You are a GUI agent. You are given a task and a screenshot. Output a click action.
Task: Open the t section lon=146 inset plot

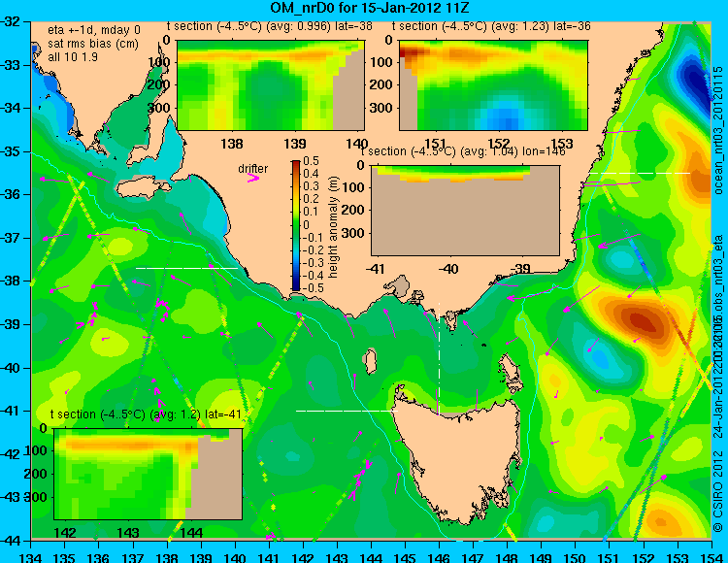tap(465, 211)
